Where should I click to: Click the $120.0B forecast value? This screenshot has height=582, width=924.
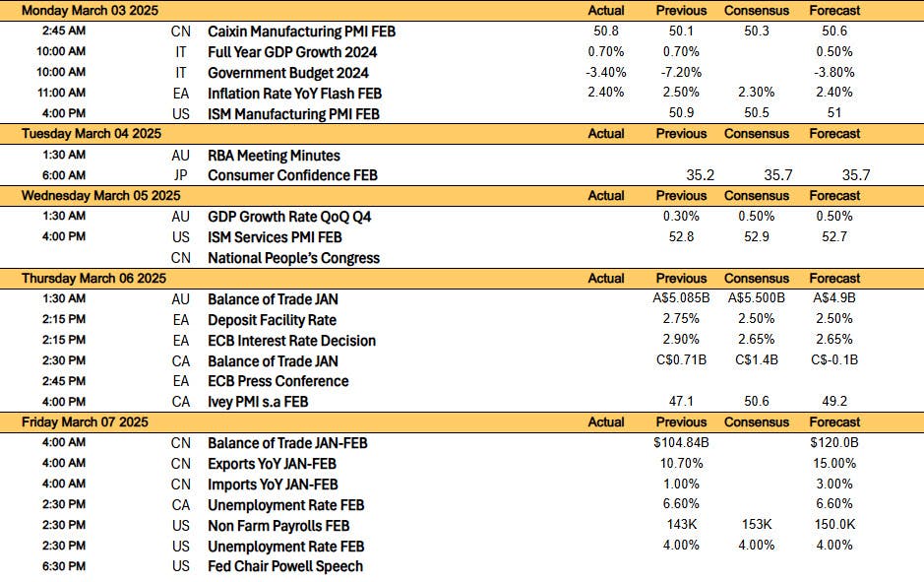click(834, 443)
